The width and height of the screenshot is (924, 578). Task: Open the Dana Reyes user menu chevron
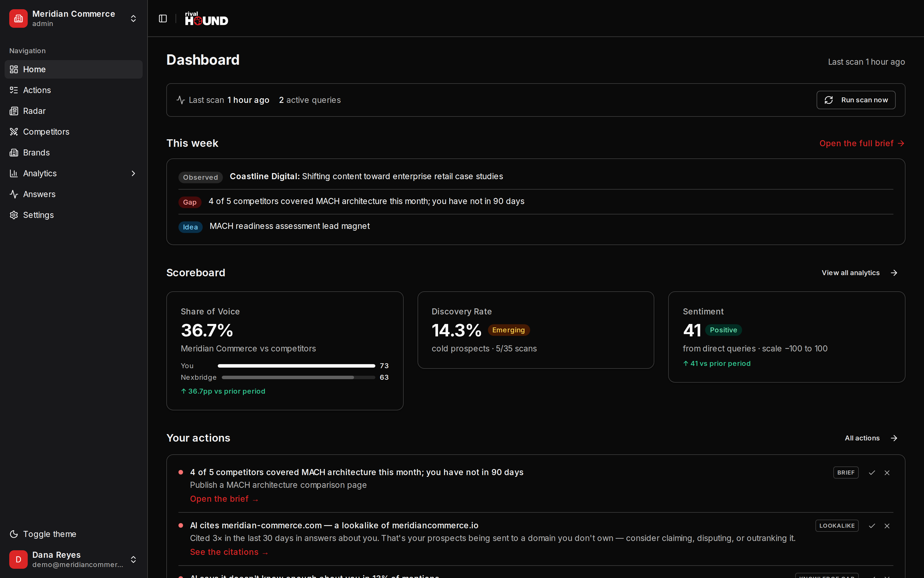[x=133, y=559]
